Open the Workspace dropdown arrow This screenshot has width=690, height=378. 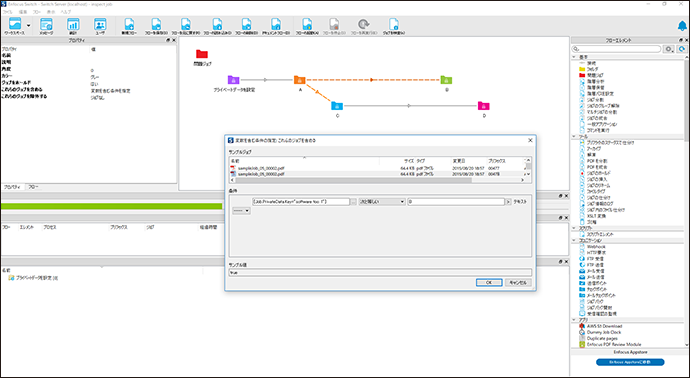29,26
